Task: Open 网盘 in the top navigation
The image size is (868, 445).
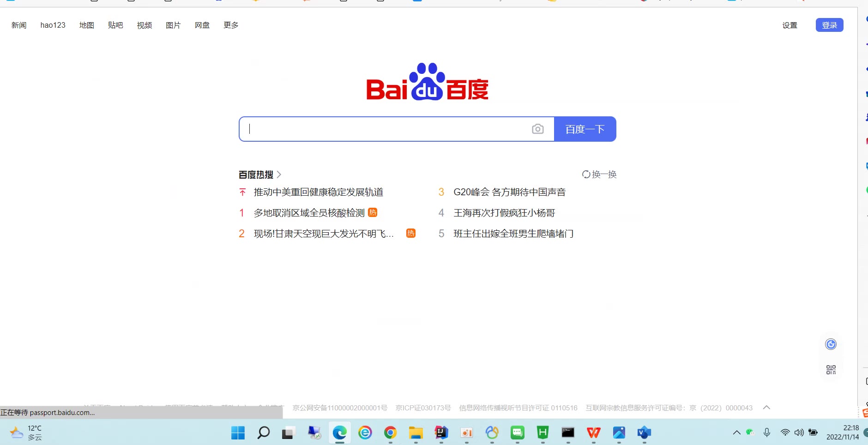Action: point(202,25)
